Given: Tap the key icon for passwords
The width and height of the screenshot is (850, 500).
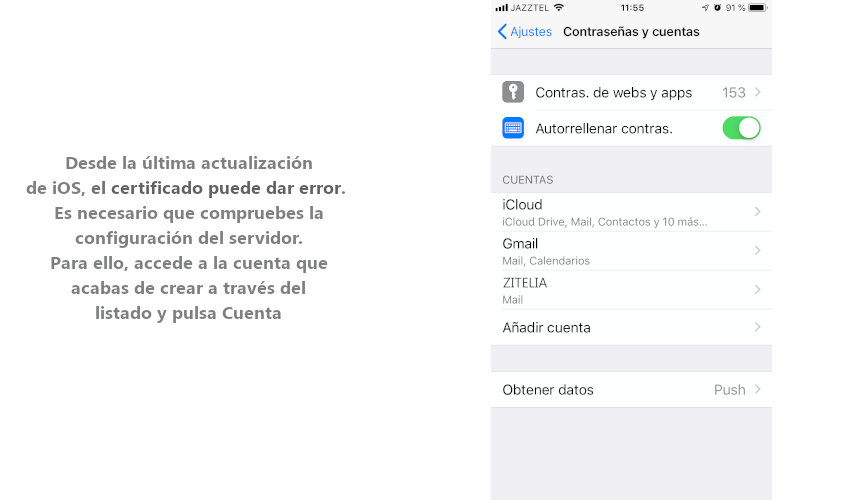Looking at the screenshot, I should (x=513, y=92).
